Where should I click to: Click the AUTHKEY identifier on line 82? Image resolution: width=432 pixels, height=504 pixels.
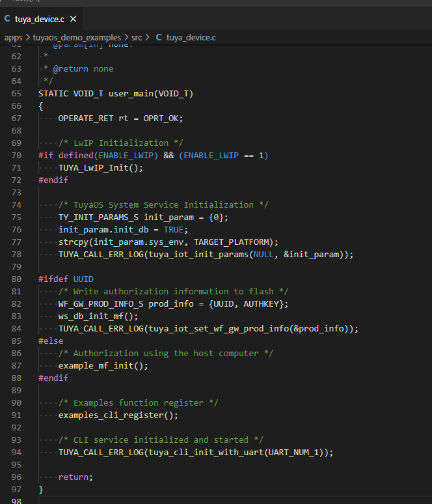point(261,304)
